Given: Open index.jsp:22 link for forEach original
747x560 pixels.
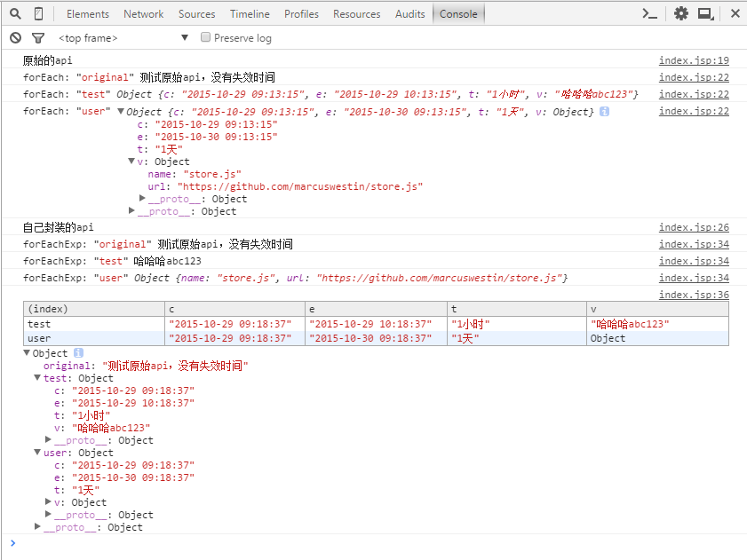Looking at the screenshot, I should click(694, 77).
